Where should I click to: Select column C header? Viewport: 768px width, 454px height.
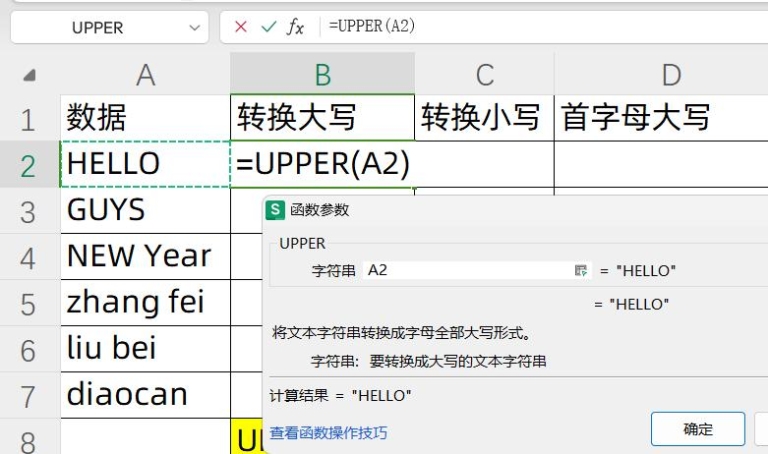coord(484,75)
